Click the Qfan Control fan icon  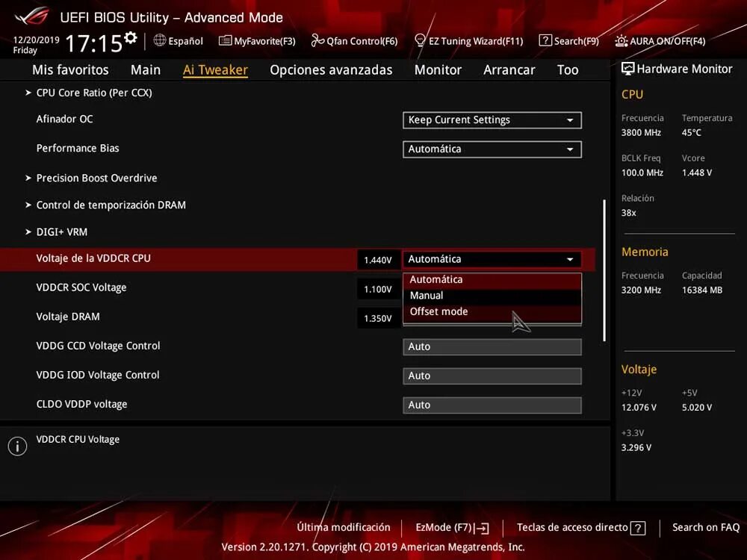point(317,40)
